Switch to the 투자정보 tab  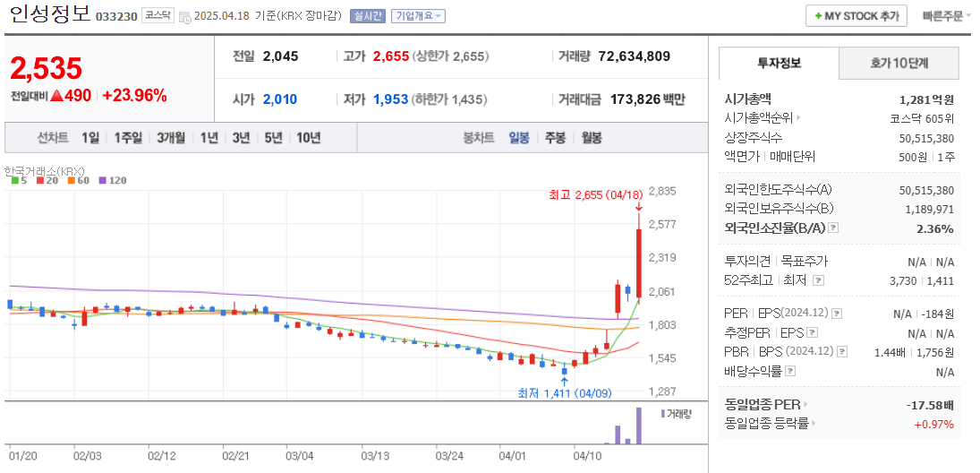click(x=779, y=64)
